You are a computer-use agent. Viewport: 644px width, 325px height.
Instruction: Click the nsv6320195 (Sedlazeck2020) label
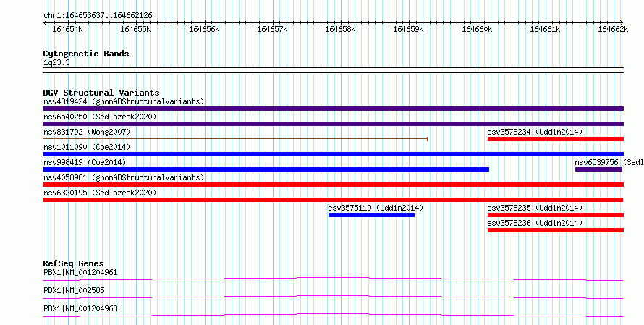tap(100, 193)
